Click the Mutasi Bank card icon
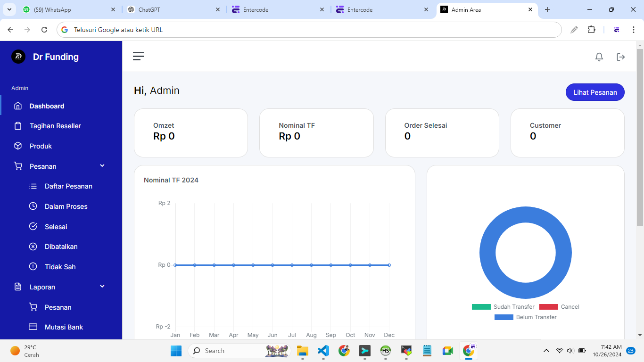 (x=33, y=327)
